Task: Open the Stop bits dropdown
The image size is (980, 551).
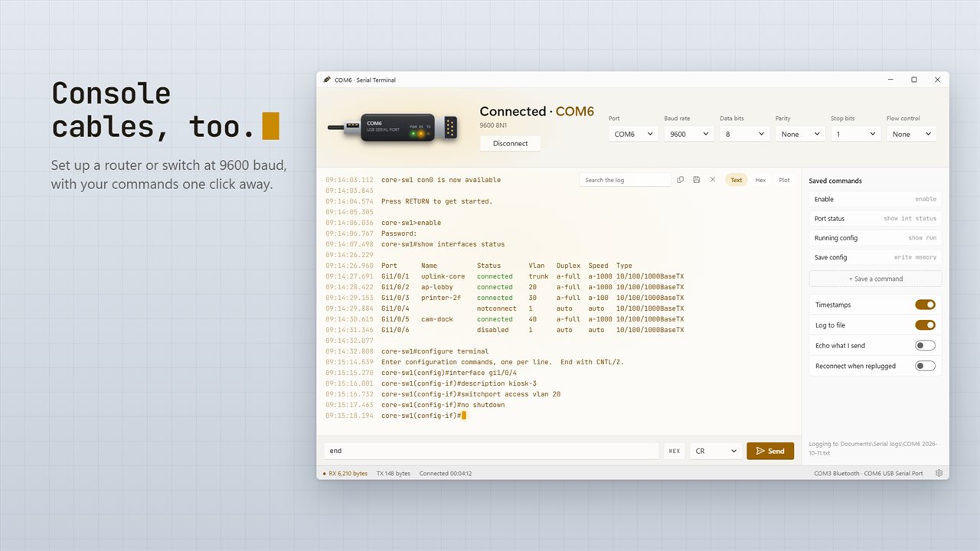Action: pos(855,134)
